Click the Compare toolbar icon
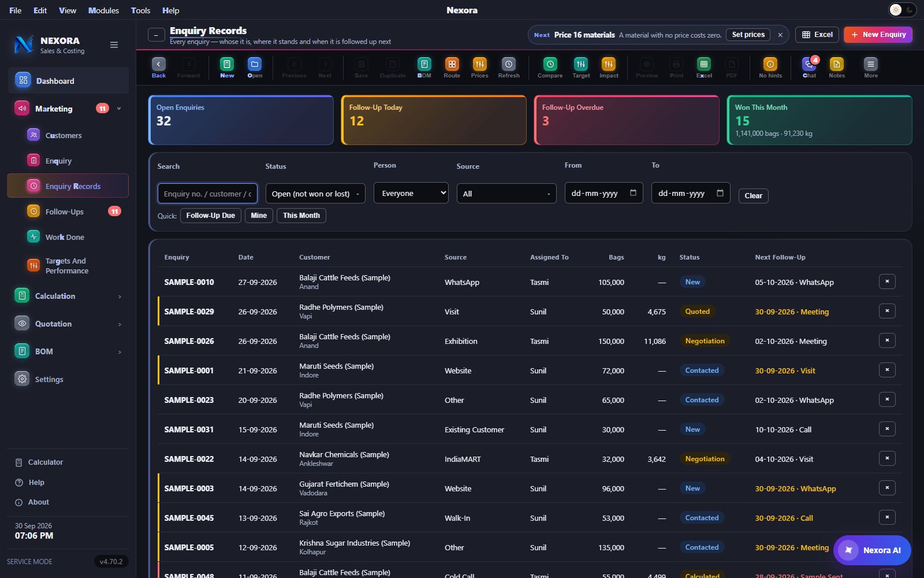924x578 pixels. click(550, 68)
